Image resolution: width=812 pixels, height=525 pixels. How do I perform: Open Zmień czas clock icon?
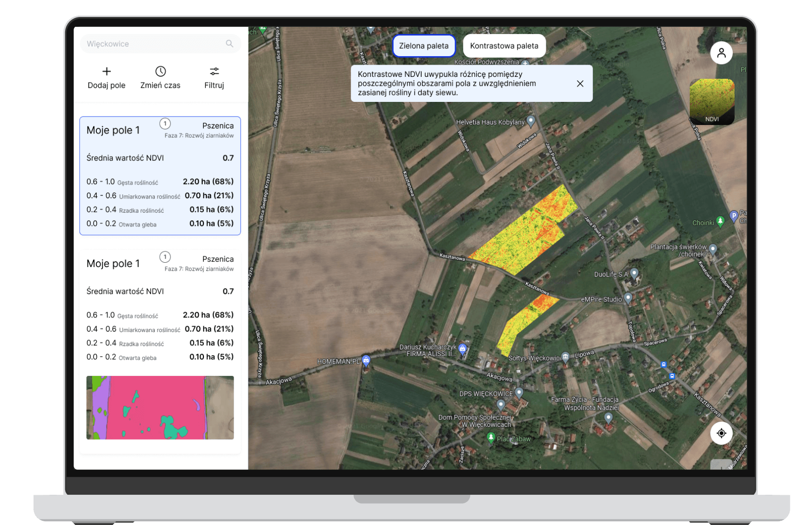point(161,71)
